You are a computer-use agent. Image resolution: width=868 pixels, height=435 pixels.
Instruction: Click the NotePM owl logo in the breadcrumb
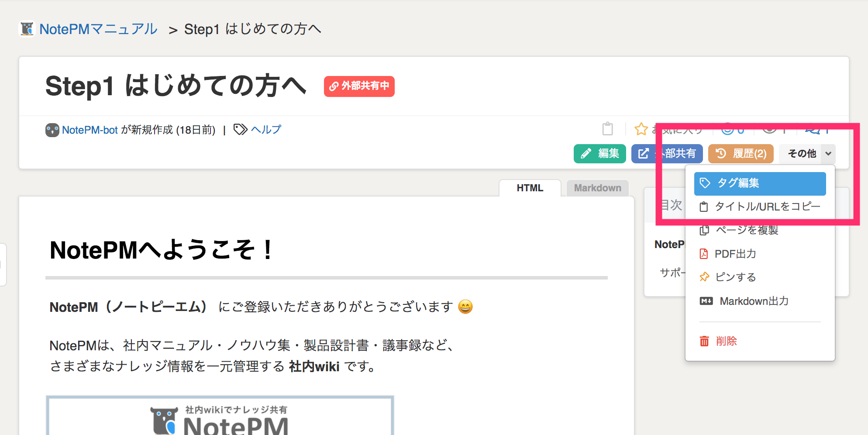coord(27,29)
